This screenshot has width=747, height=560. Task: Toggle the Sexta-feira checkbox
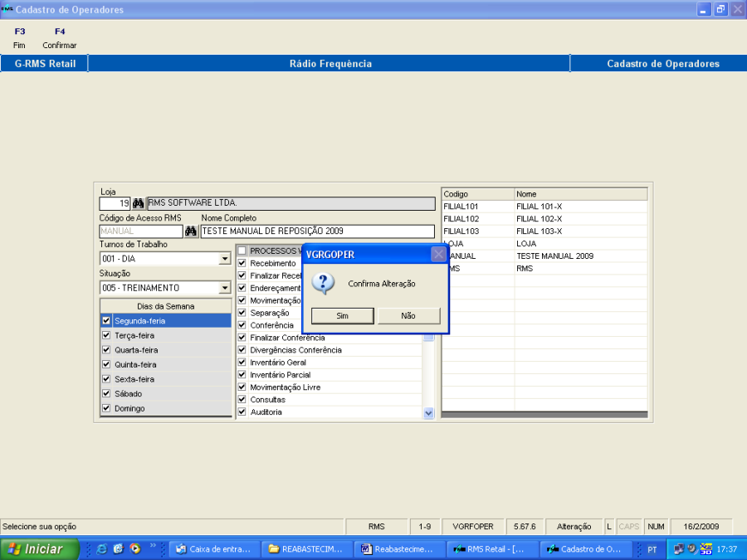106,379
